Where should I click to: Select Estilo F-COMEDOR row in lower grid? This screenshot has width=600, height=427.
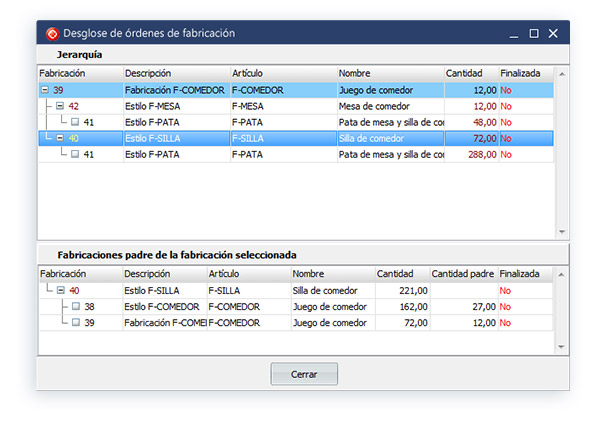[x=164, y=306]
